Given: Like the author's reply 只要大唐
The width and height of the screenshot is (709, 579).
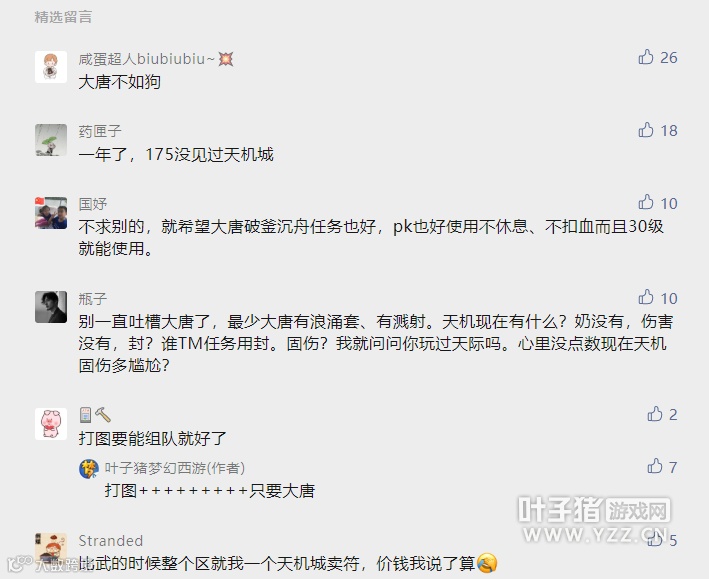Looking at the screenshot, I should click(x=655, y=466).
